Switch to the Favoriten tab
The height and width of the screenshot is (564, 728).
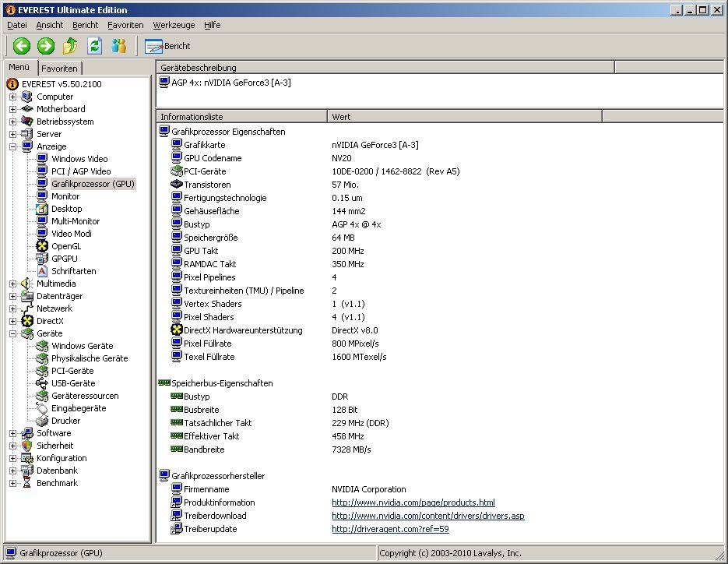[59, 69]
